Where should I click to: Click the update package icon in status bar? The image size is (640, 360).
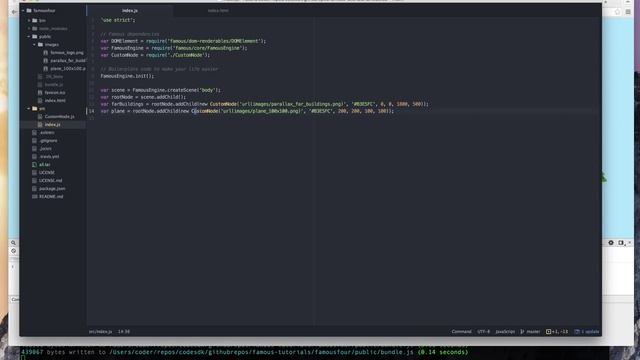point(577,331)
